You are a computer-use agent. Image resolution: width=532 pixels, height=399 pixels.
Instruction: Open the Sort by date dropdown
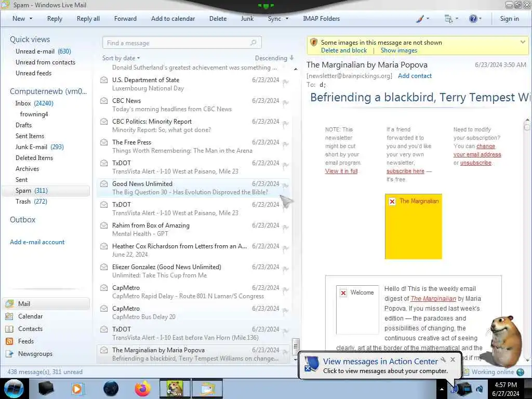[121, 58]
